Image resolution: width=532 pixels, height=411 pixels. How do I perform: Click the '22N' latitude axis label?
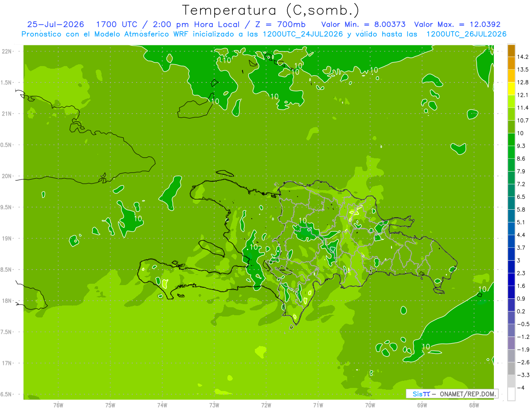pyautogui.click(x=7, y=51)
